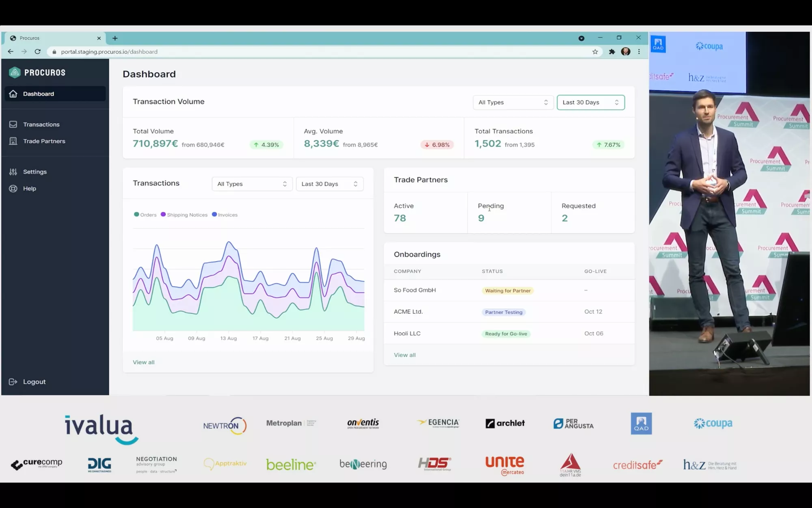Image resolution: width=812 pixels, height=508 pixels.
Task: Open a new browser tab
Action: coord(115,38)
